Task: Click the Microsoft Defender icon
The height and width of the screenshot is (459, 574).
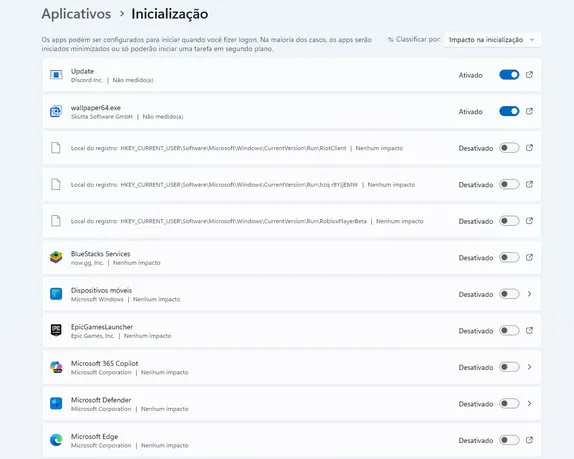Action: 56,404
